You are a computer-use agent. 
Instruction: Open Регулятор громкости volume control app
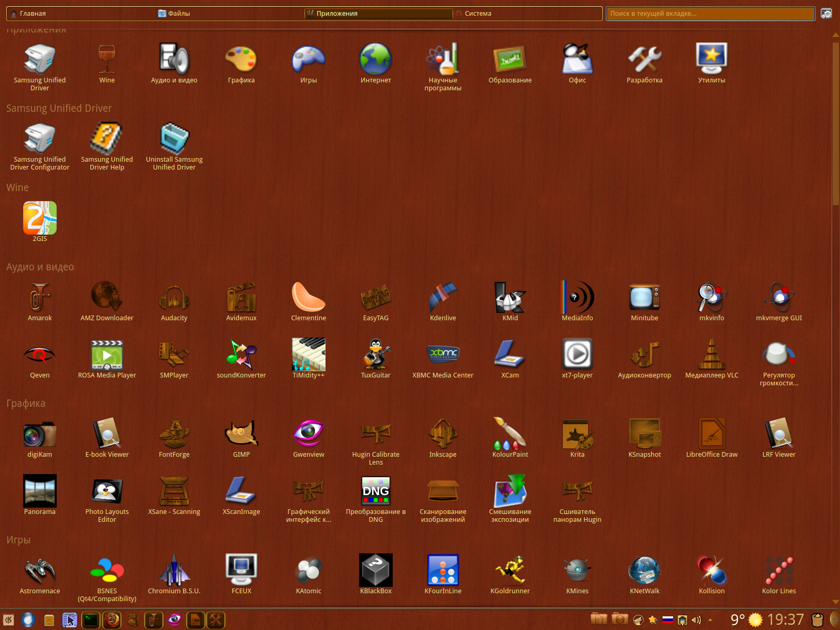tap(779, 363)
